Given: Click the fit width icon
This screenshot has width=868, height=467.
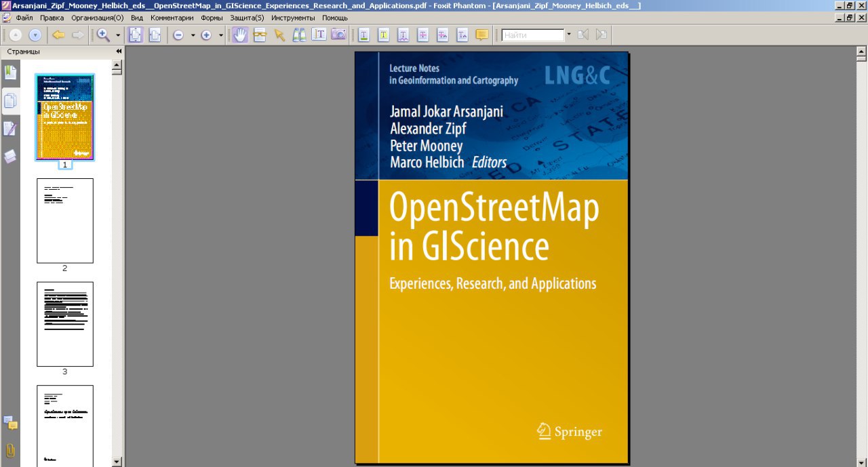Looking at the screenshot, I should tap(155, 35).
